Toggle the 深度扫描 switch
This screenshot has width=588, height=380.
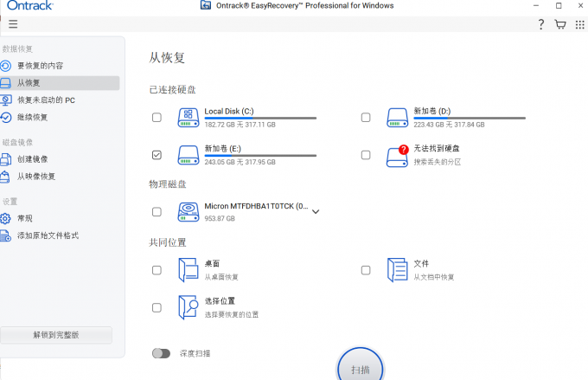click(x=161, y=353)
